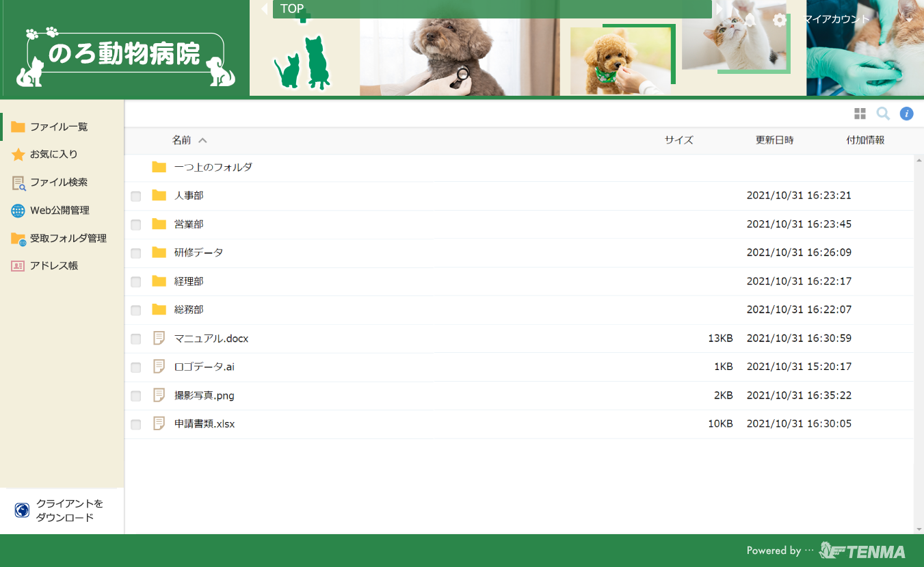Sort by the 更新日時 column header
Screen dimensions: 924x567
[775, 140]
